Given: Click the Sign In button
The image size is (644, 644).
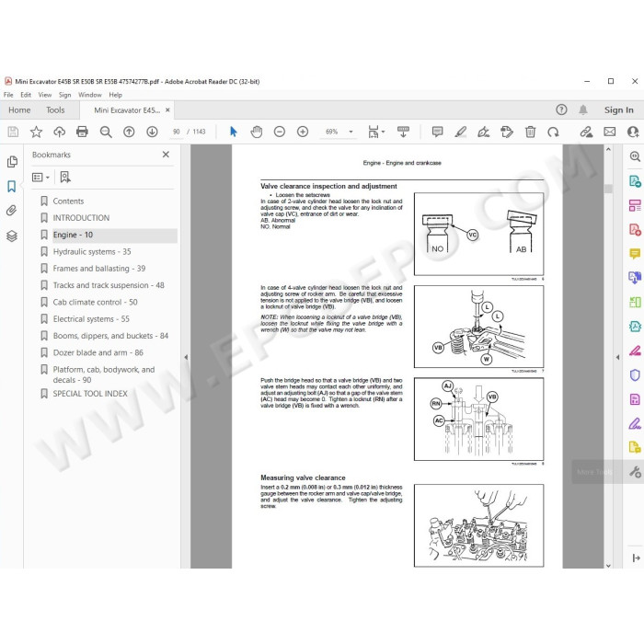Looking at the screenshot, I should click(x=618, y=110).
